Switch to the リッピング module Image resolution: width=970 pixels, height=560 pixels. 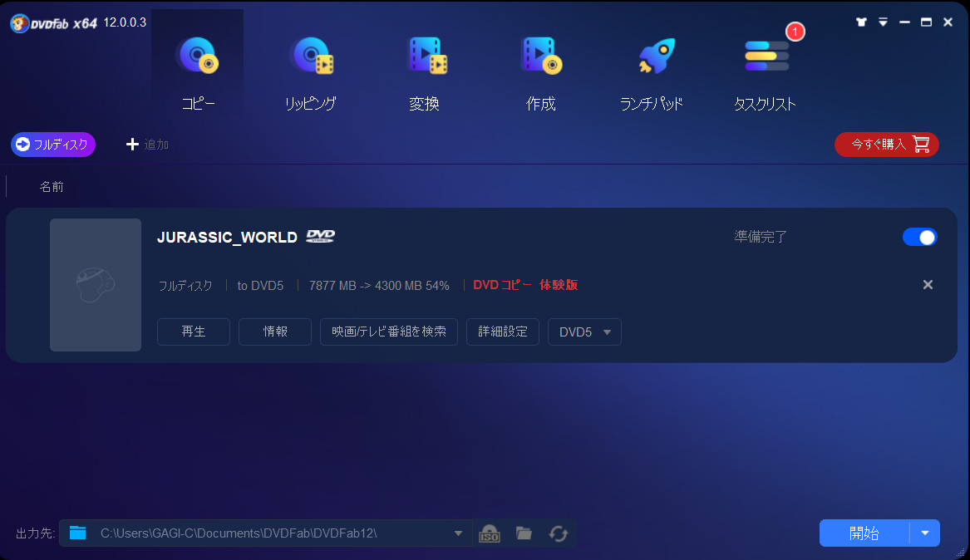point(311,73)
